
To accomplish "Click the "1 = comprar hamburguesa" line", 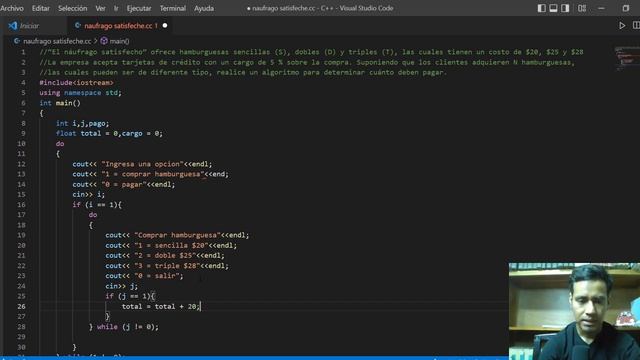I will pos(150,174).
